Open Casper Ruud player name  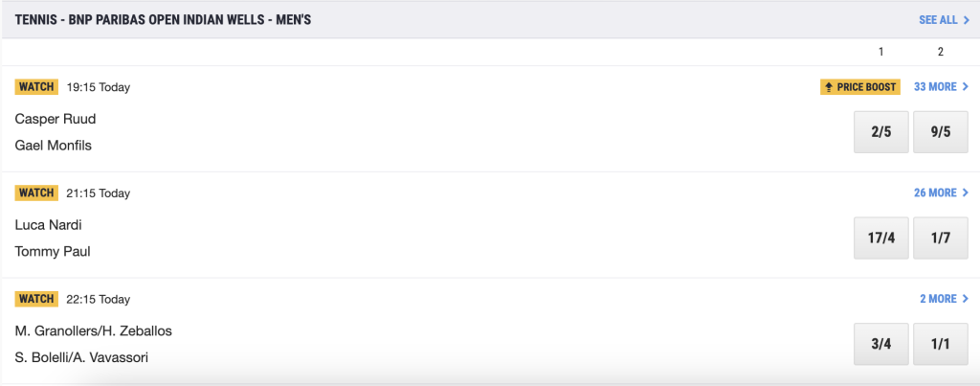click(56, 119)
